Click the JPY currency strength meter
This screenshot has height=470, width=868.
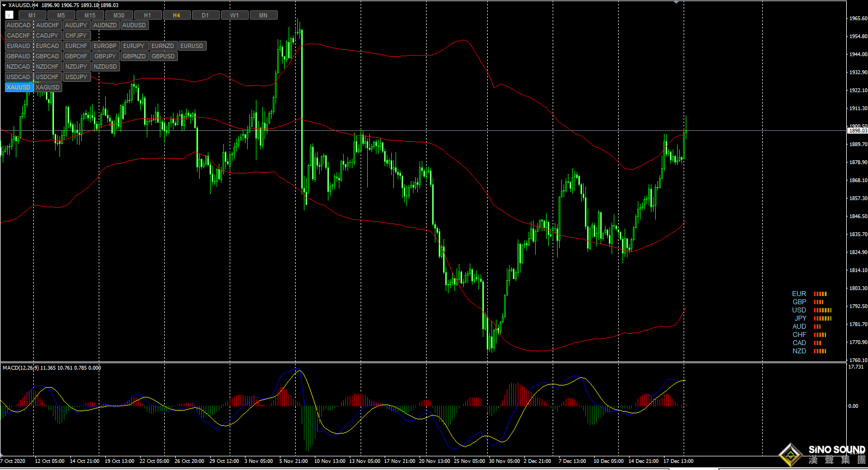click(822, 318)
